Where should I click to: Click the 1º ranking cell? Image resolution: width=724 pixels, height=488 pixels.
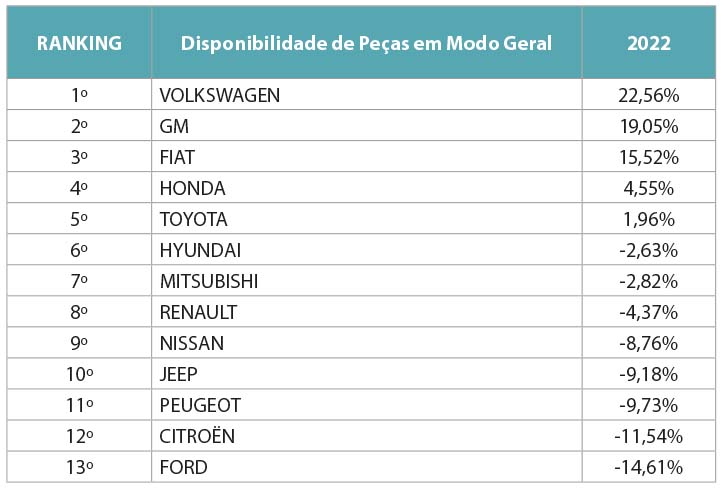[79, 96]
